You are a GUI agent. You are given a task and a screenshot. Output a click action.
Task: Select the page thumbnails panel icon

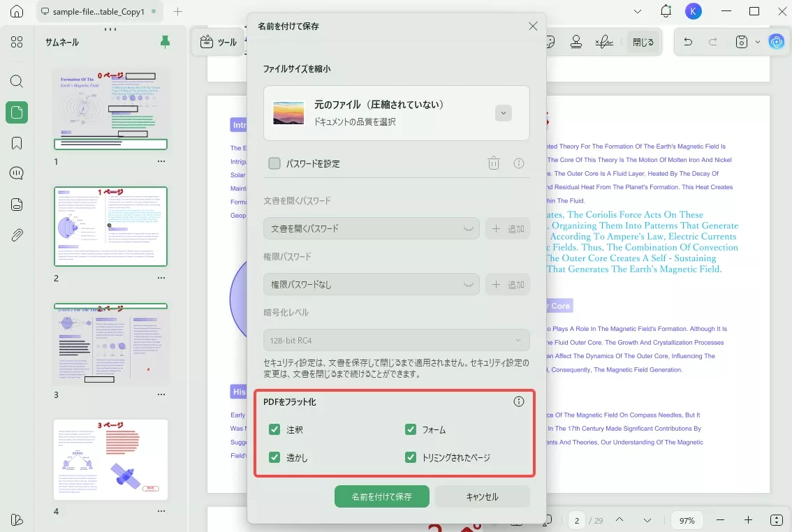point(17,112)
